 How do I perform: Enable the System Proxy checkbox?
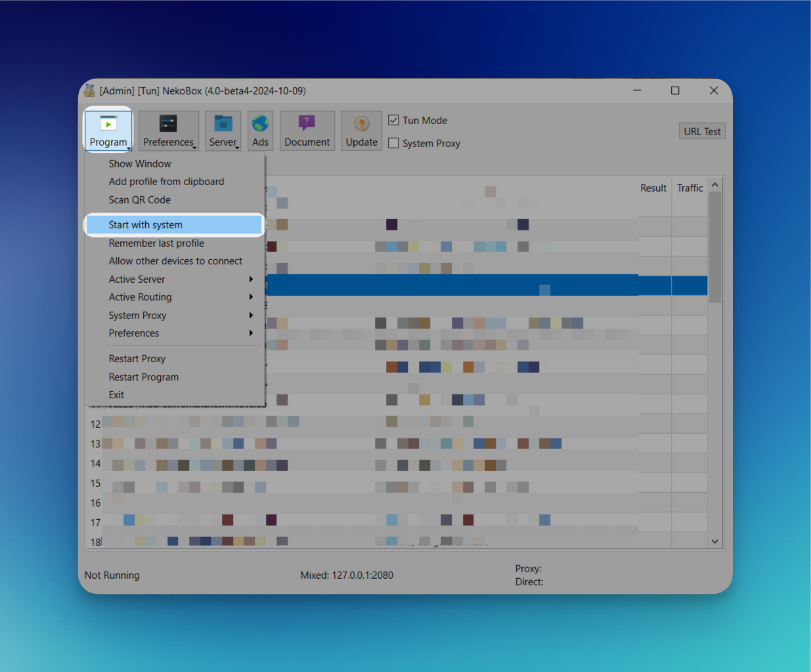point(394,143)
